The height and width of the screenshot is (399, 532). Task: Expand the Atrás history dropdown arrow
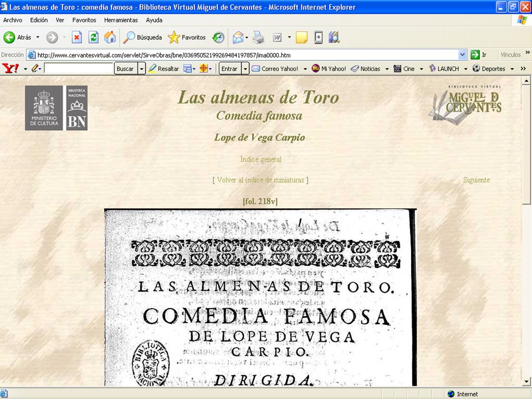(x=38, y=37)
